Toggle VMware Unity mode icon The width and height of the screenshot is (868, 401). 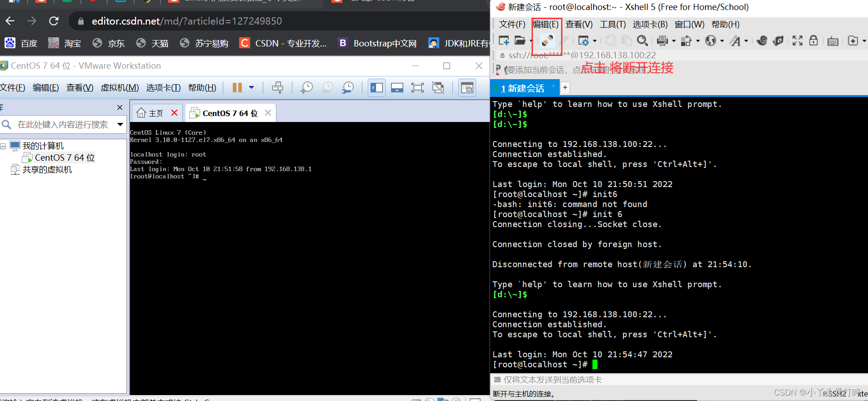point(438,87)
